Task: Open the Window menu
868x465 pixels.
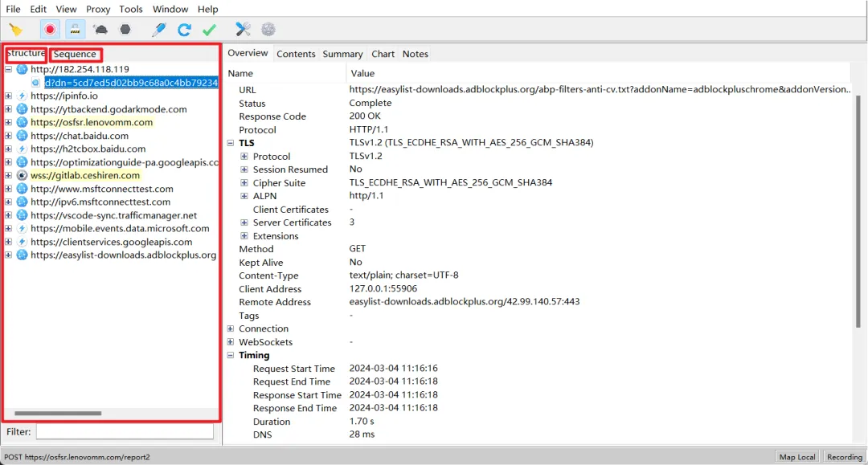Action: [x=170, y=9]
